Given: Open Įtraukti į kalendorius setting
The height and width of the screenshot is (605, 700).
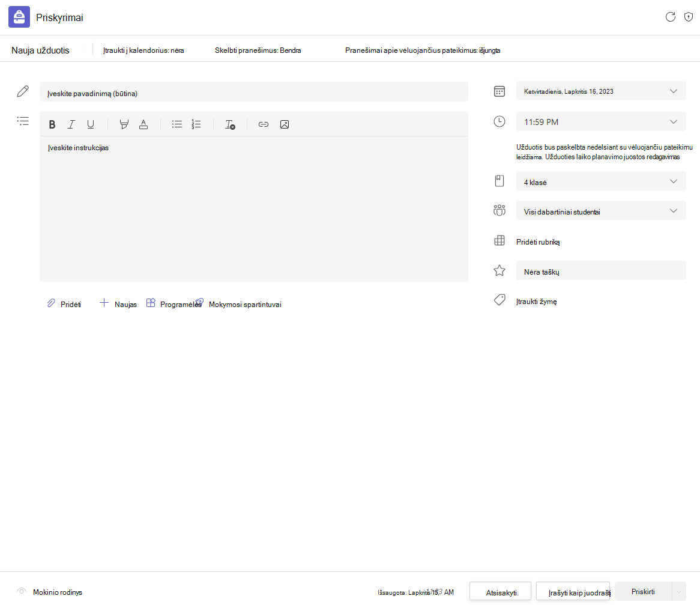Looking at the screenshot, I should tap(143, 50).
